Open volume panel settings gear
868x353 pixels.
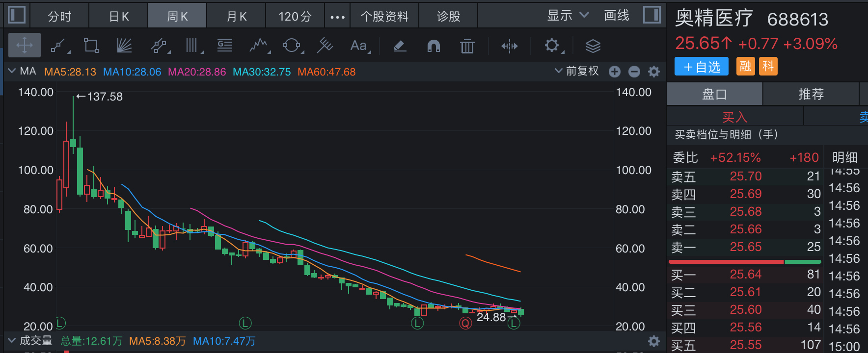click(654, 341)
